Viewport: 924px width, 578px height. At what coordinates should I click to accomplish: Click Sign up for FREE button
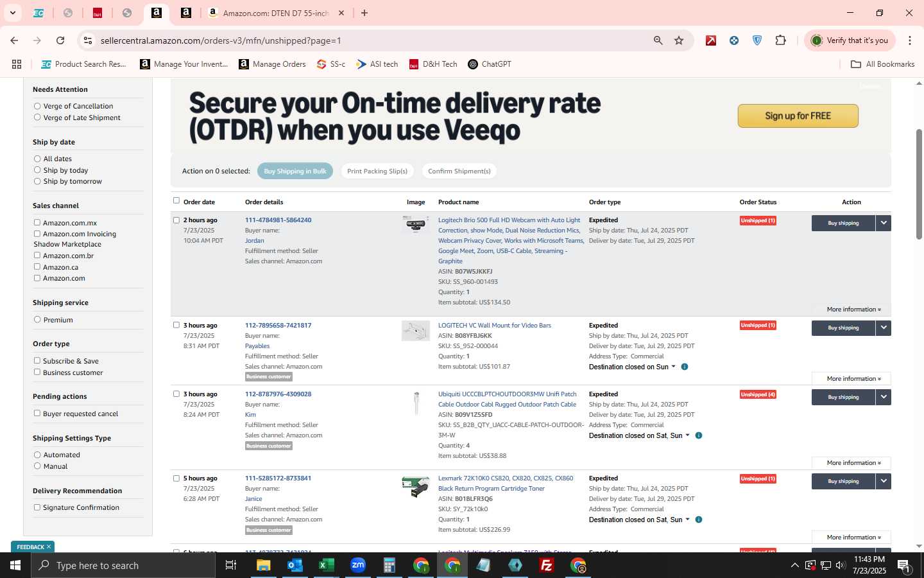(798, 116)
